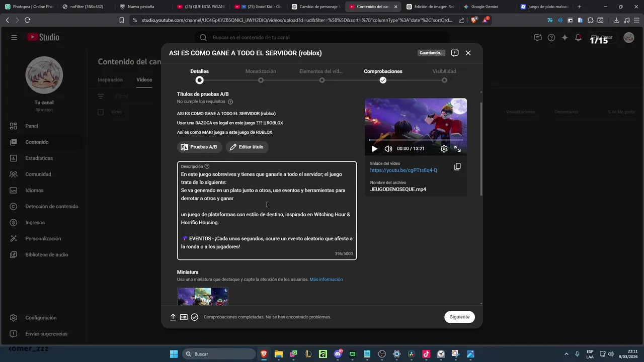
Task: Click the account avatar at top right
Action: 628,38
